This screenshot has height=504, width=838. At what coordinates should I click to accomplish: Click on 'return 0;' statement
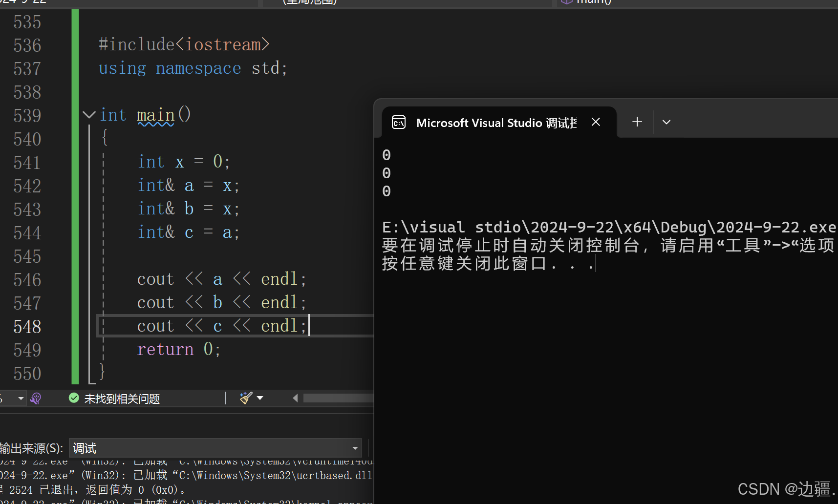[179, 349]
